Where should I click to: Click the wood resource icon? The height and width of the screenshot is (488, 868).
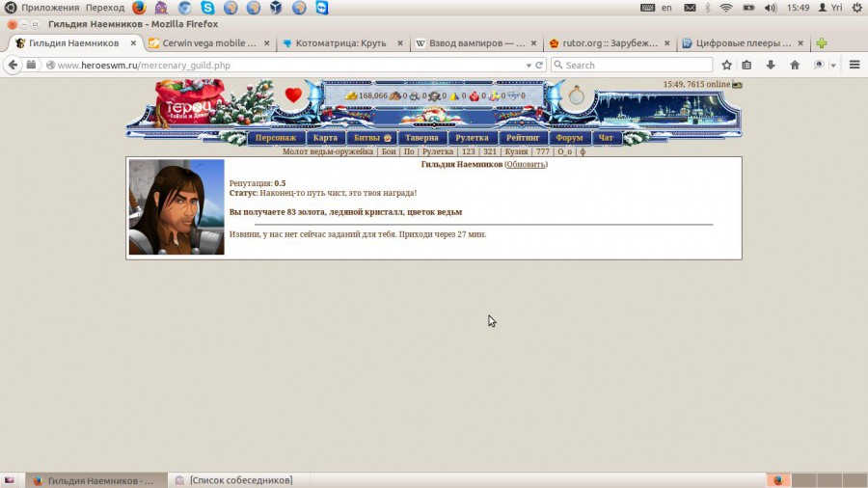[x=394, y=95]
